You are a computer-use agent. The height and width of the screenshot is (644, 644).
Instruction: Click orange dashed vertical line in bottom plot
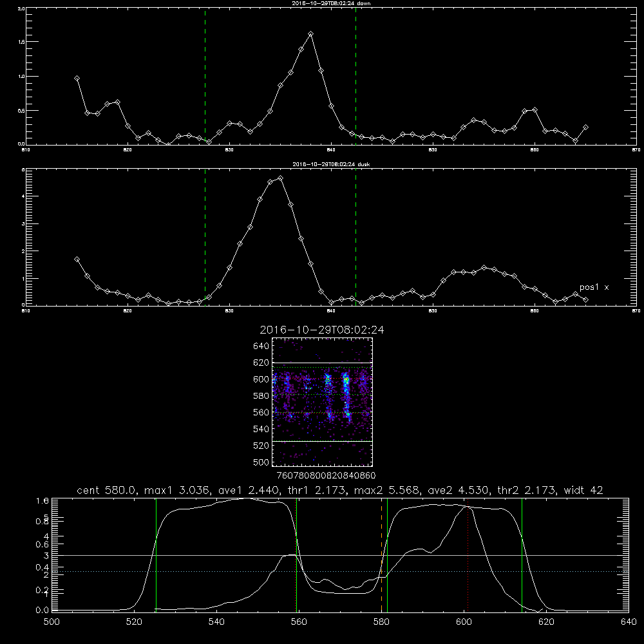381,555
